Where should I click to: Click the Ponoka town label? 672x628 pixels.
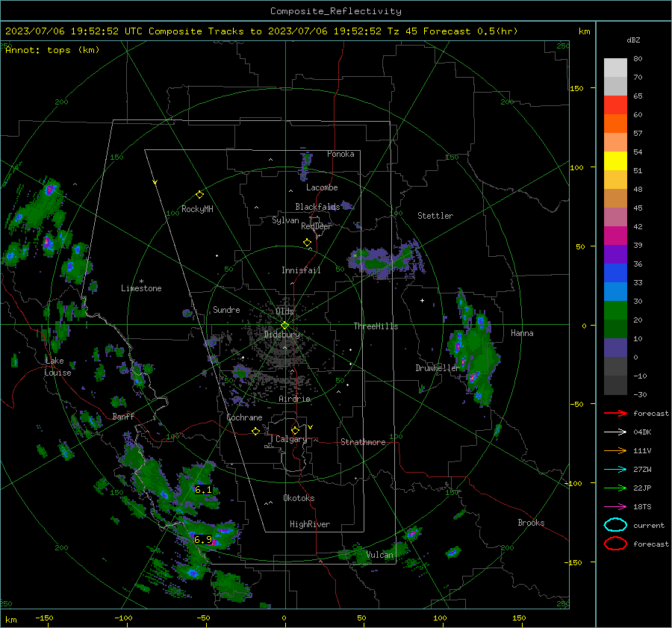(340, 154)
